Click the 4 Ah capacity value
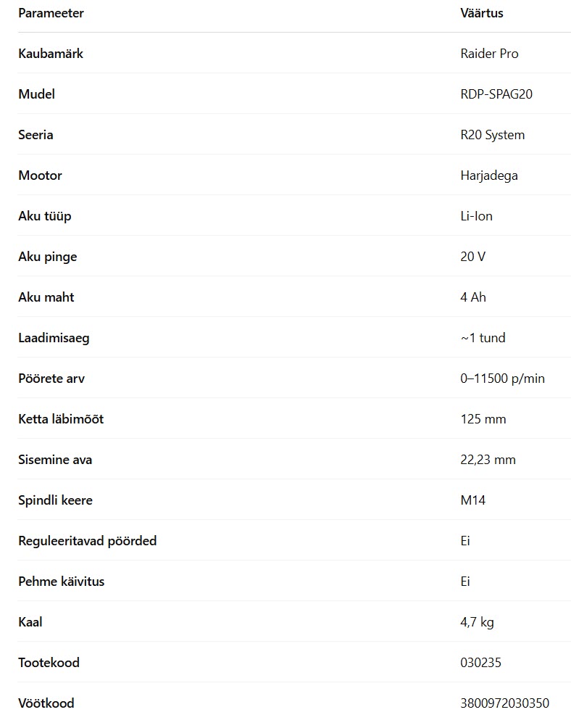 (473, 297)
